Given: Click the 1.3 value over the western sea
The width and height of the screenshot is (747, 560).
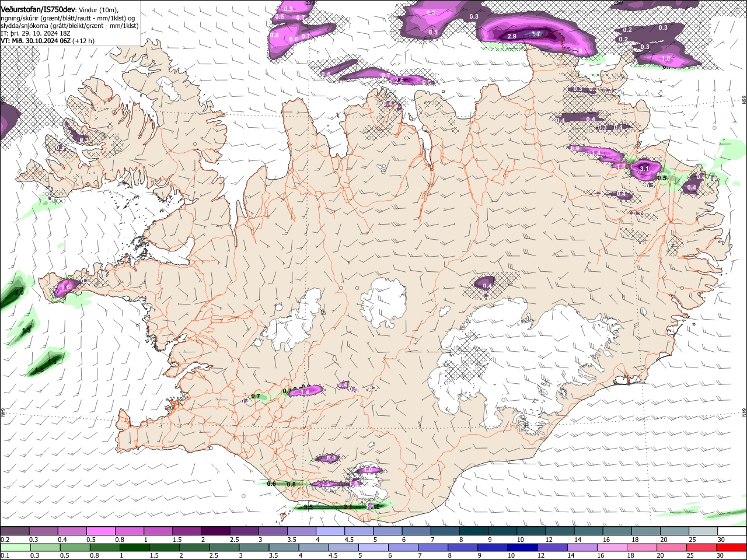Looking at the screenshot, I should pyautogui.click(x=26, y=330).
